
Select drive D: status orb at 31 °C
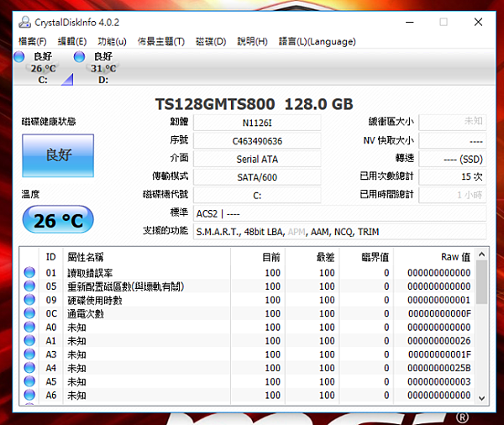79,57
